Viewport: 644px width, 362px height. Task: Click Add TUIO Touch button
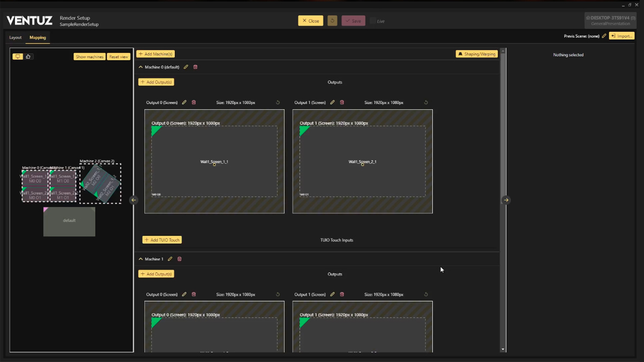[x=162, y=240]
